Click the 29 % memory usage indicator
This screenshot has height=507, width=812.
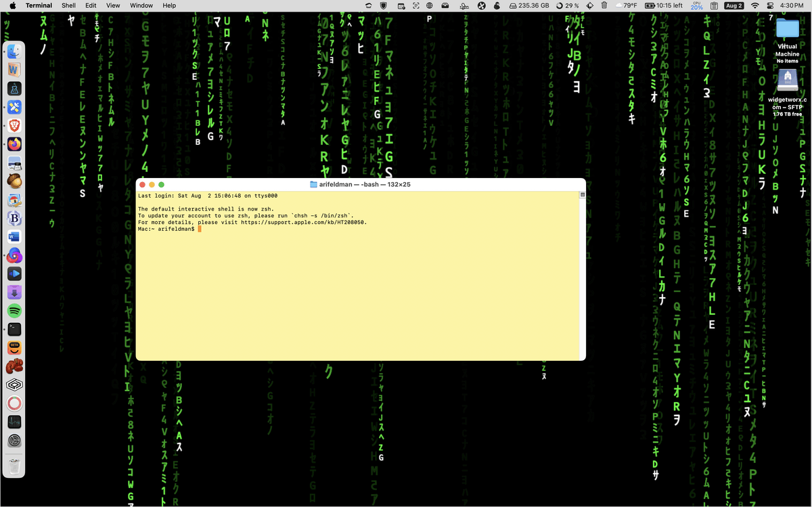(x=567, y=5)
